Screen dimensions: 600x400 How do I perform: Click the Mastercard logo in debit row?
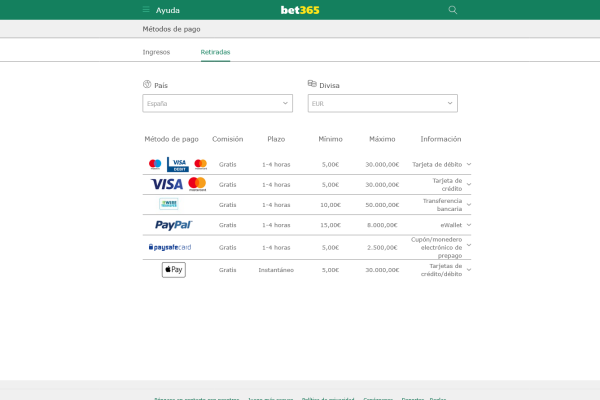click(x=201, y=164)
